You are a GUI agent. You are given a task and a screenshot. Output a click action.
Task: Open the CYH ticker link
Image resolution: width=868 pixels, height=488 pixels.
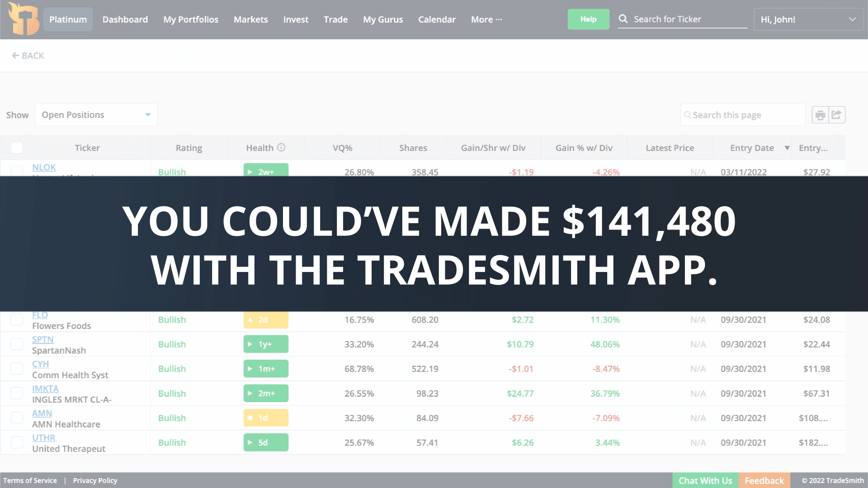click(x=40, y=364)
